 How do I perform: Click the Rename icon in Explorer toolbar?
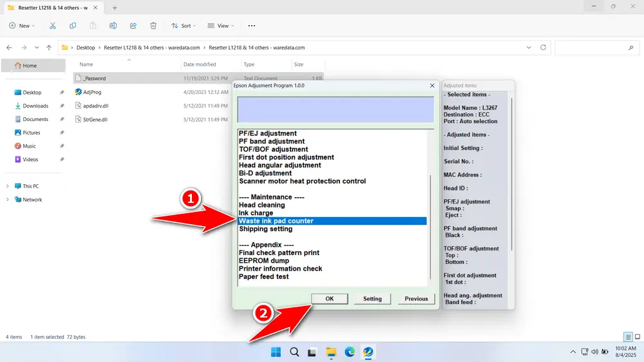113,26
